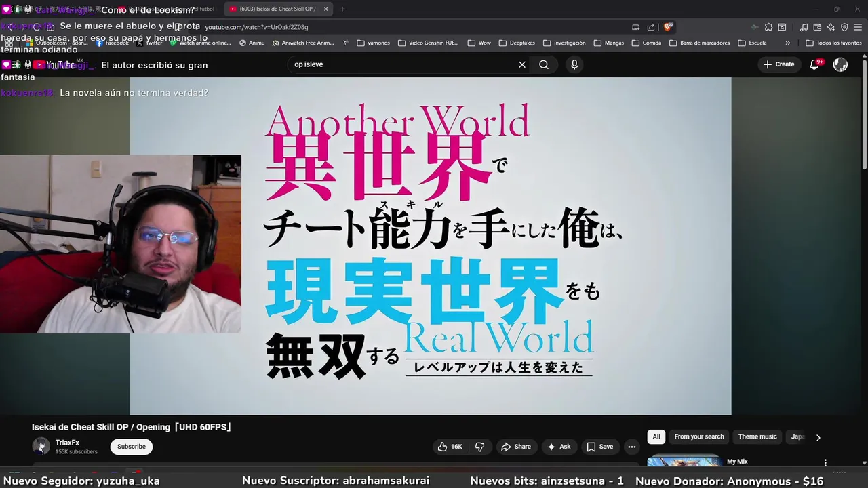Subscribe to the TriaxFx channel
The height and width of the screenshot is (488, 868).
pos(132,447)
